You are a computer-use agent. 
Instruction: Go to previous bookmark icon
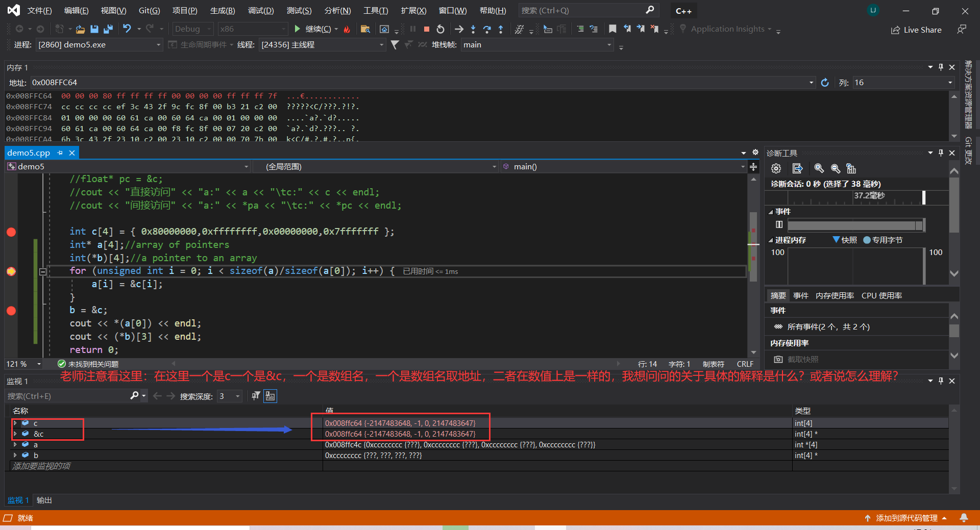click(x=627, y=29)
